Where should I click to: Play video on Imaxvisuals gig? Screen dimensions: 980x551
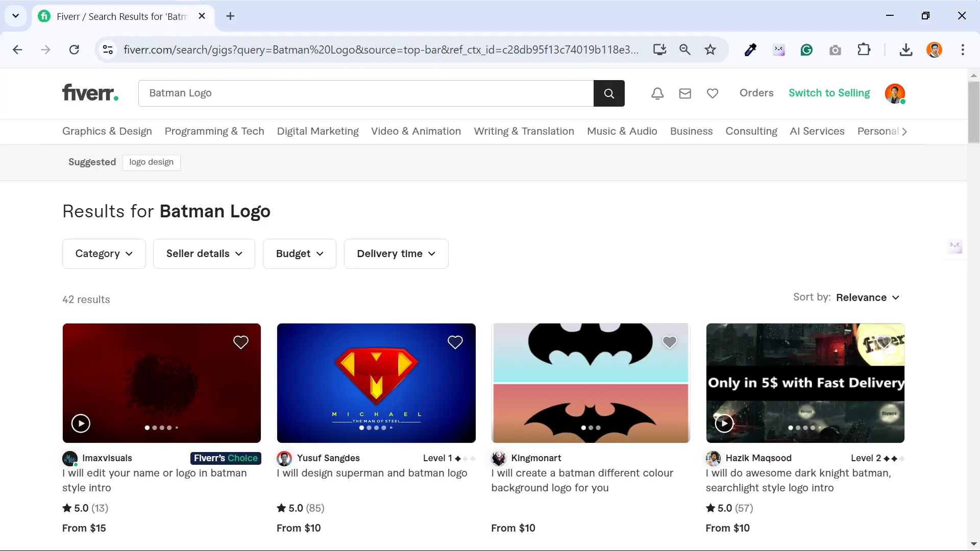click(x=81, y=423)
